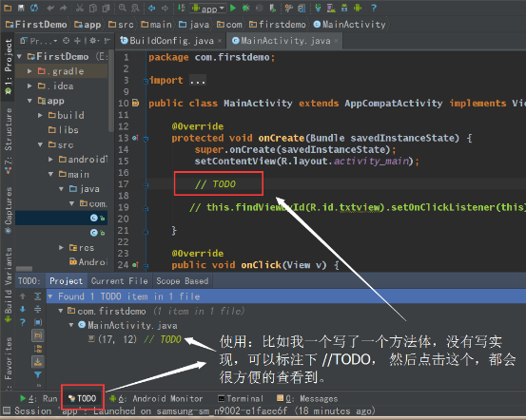Click the Open folder toolbar icon
The width and height of the screenshot is (526, 420).
click(8, 8)
